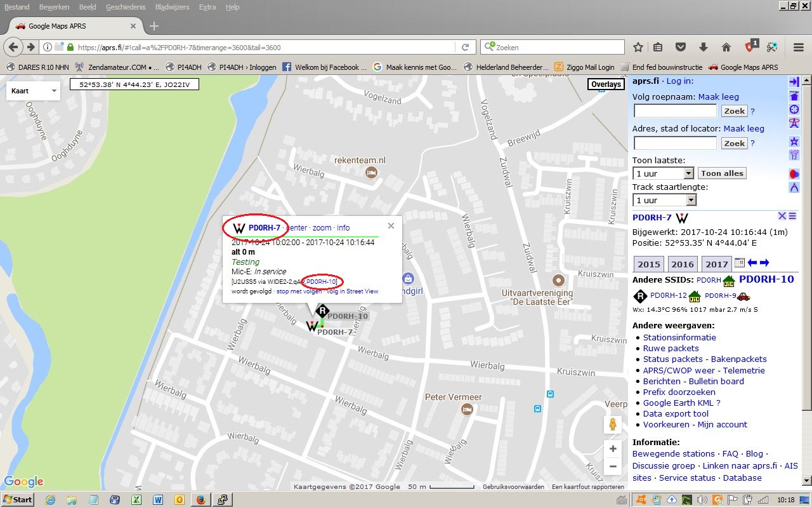The height and width of the screenshot is (508, 812).
Task: Select the 2016 year tab
Action: click(682, 264)
